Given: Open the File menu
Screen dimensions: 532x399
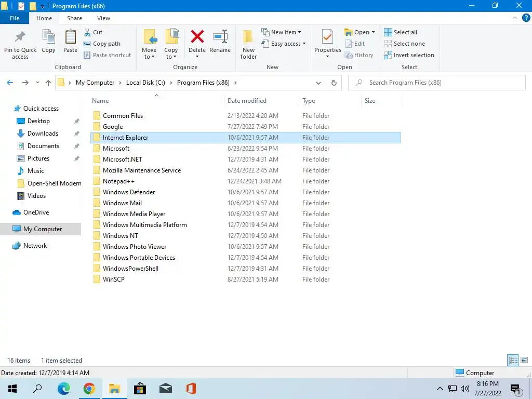Looking at the screenshot, I should 15,18.
